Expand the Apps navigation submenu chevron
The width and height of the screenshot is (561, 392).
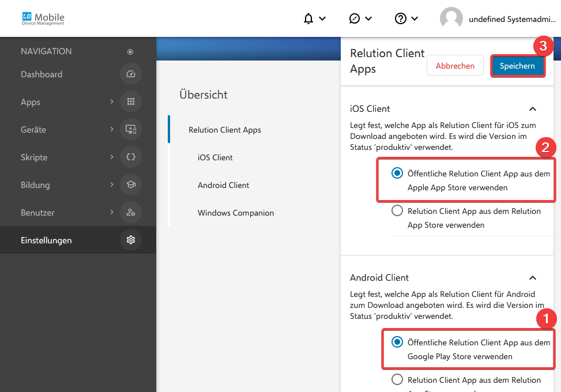point(112,101)
